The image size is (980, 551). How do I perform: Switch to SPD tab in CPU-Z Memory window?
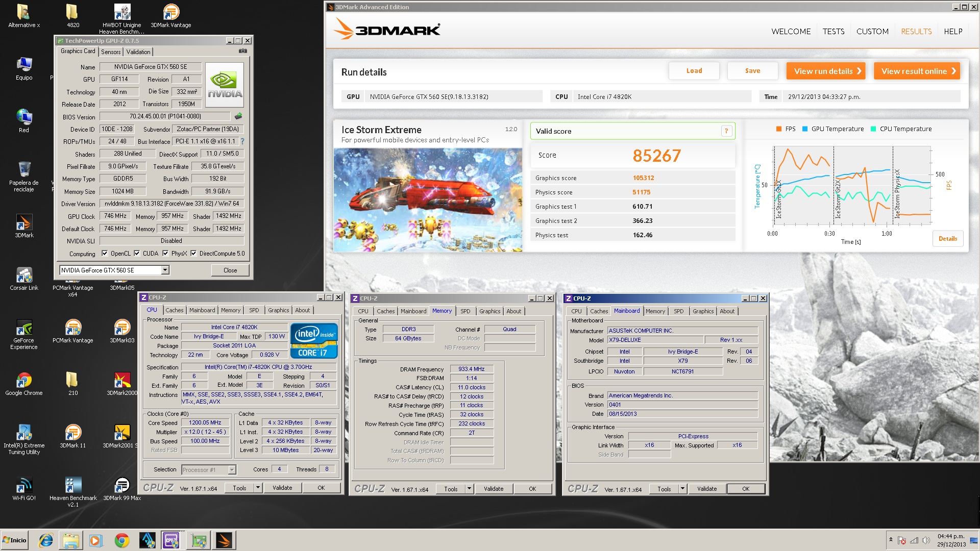(465, 311)
